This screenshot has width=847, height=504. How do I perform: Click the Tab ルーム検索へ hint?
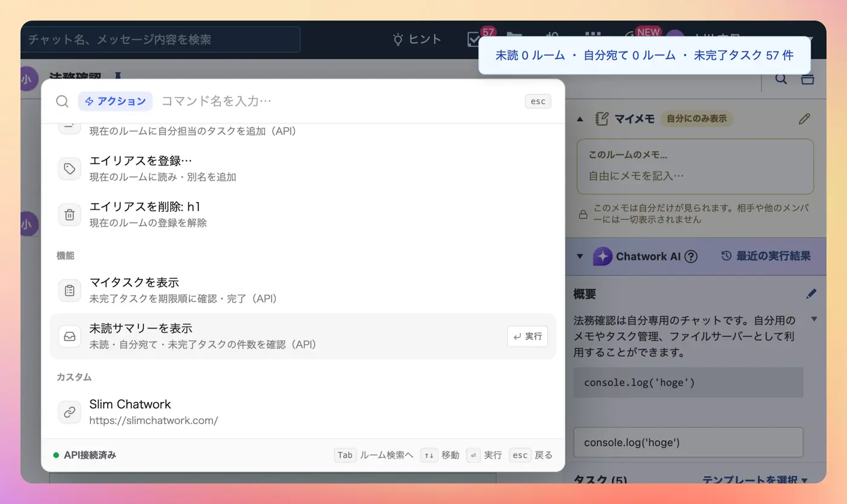point(373,455)
